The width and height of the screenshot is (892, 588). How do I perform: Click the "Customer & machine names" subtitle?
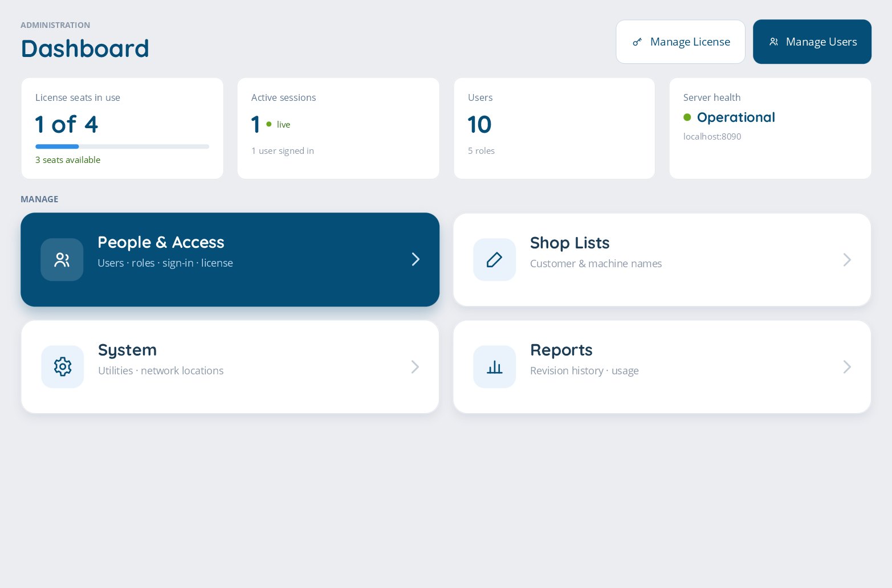[x=596, y=264]
